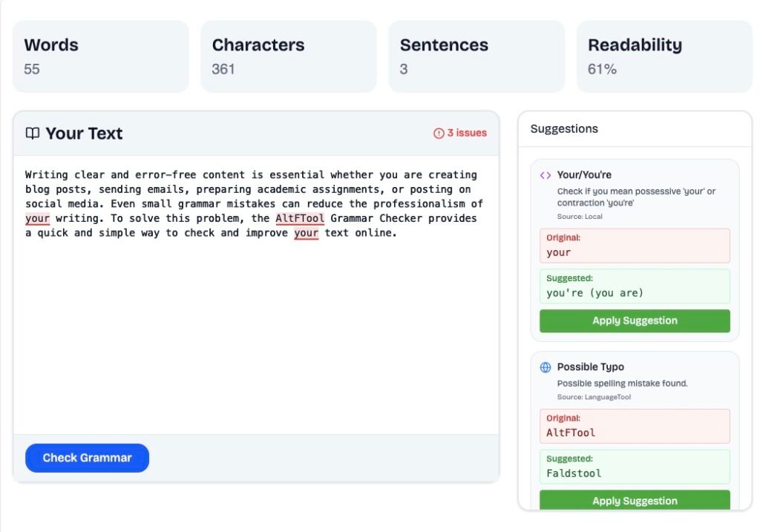Click the alert icon next to 3 issues
This screenshot has height=532, width=760.
[439, 134]
